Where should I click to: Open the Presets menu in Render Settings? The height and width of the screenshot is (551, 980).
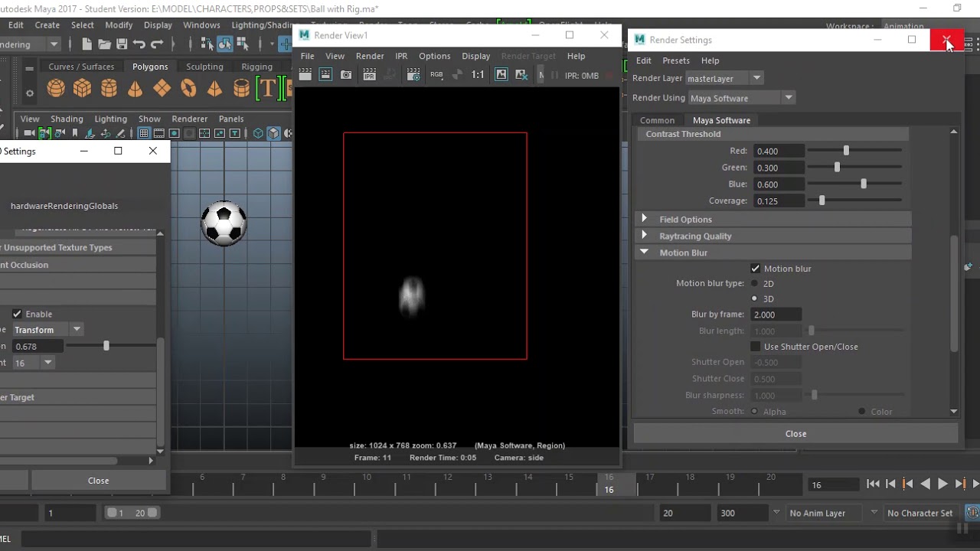[676, 60]
